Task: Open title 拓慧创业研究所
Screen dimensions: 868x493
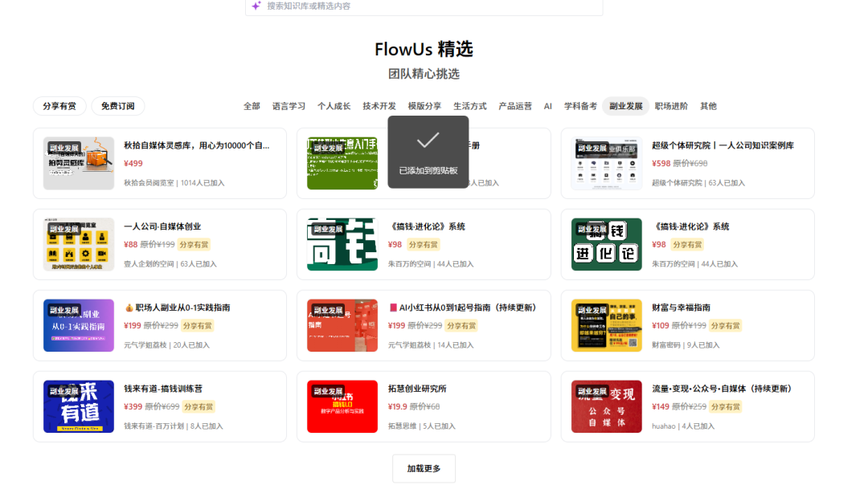Action: [417, 389]
